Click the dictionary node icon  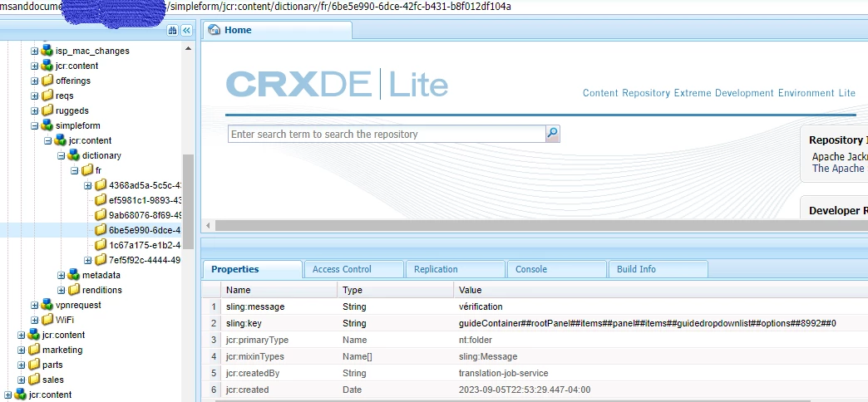tap(74, 155)
